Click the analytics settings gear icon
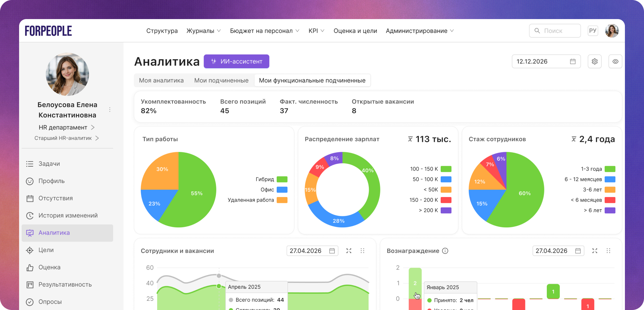Image resolution: width=644 pixels, height=310 pixels. (x=595, y=61)
